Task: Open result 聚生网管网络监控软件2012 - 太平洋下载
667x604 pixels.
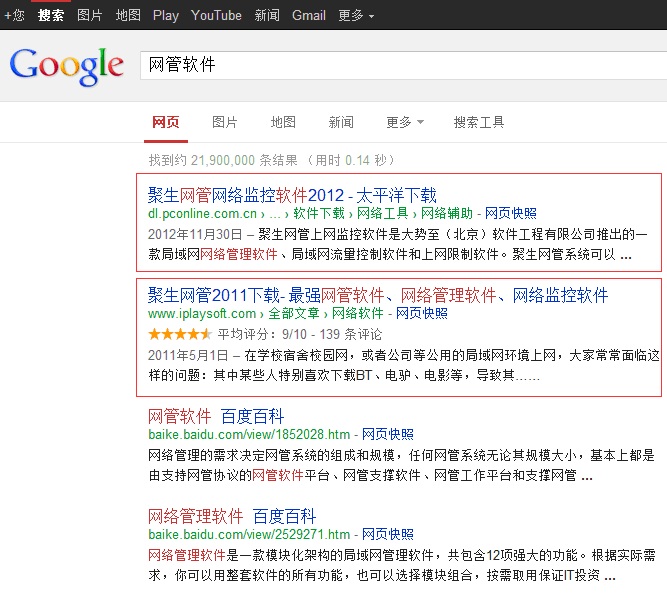Action: click(x=292, y=195)
